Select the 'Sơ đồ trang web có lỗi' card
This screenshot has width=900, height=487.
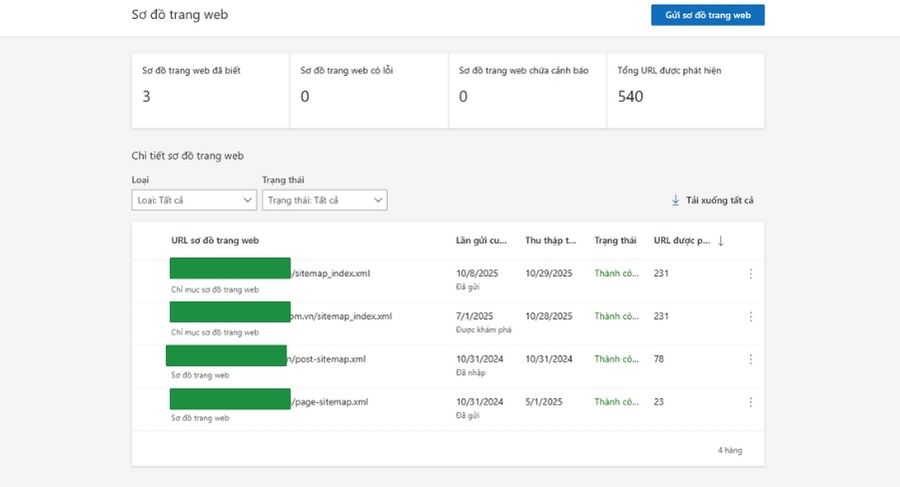point(369,91)
